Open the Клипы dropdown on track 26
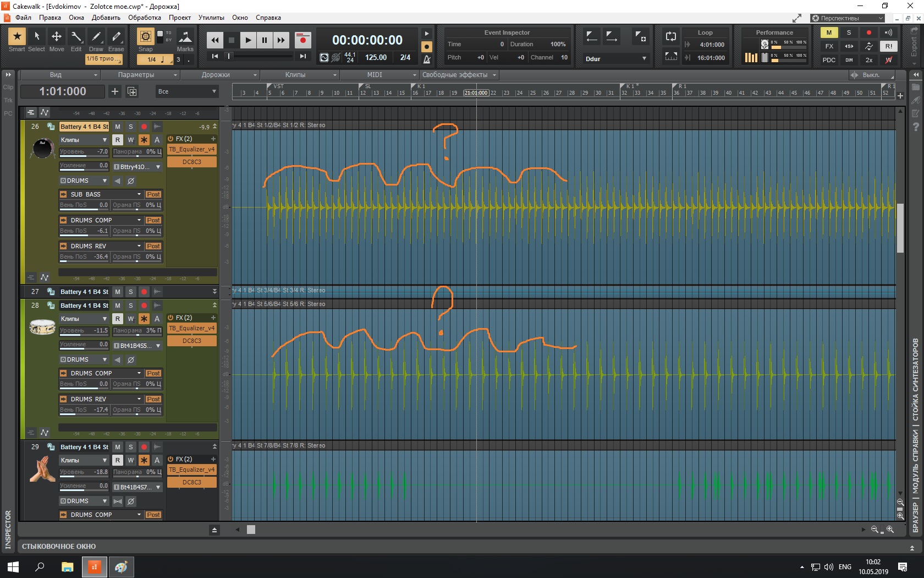Screen dimensions: 924x578 point(84,140)
